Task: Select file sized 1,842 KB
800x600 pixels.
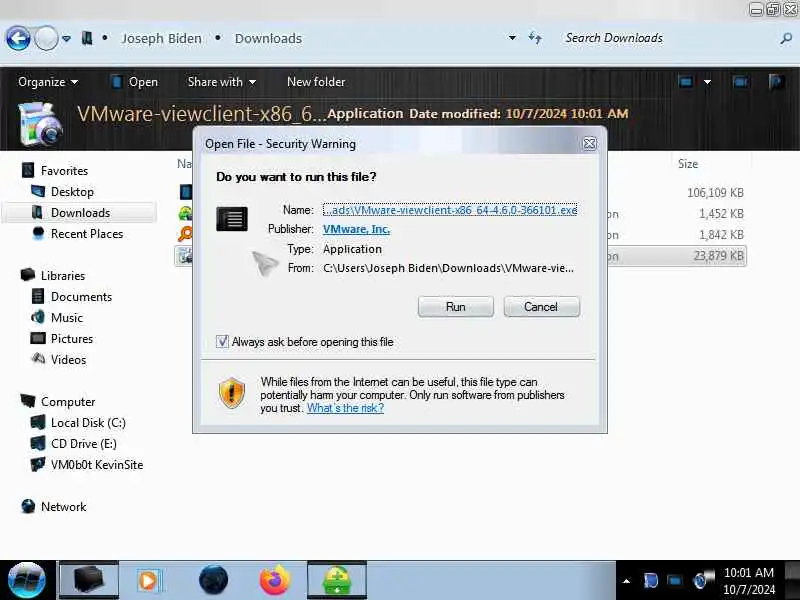Action: (x=721, y=235)
